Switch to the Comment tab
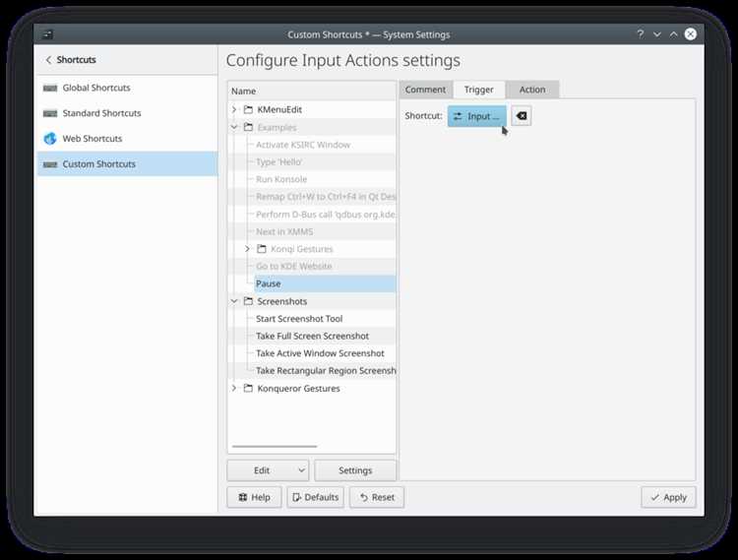Screen dimensions: 738x560 click(425, 90)
